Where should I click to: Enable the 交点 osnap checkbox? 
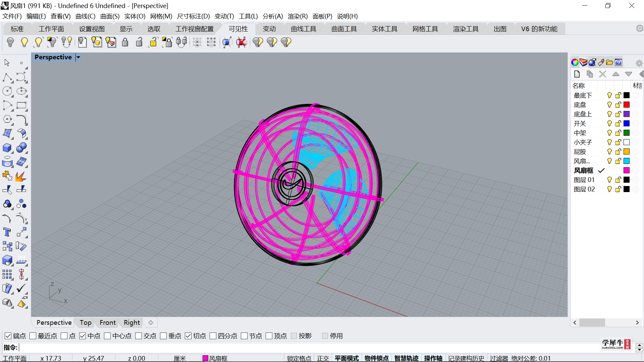pyautogui.click(x=139, y=336)
